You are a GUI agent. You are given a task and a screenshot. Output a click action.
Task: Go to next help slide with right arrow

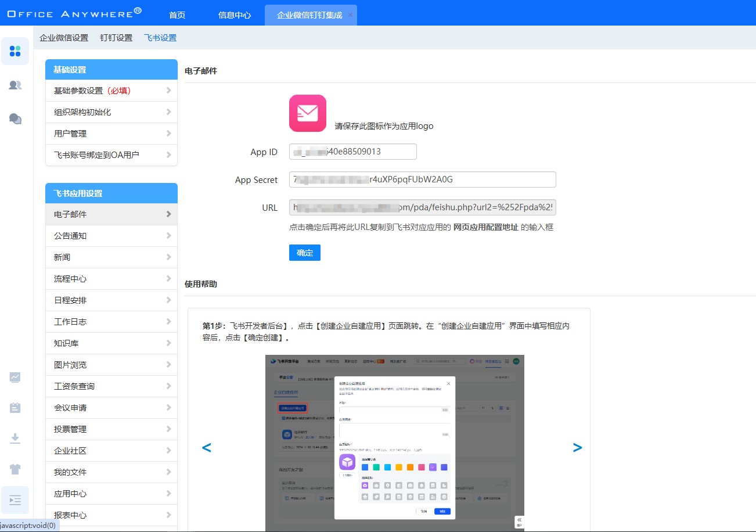(577, 447)
